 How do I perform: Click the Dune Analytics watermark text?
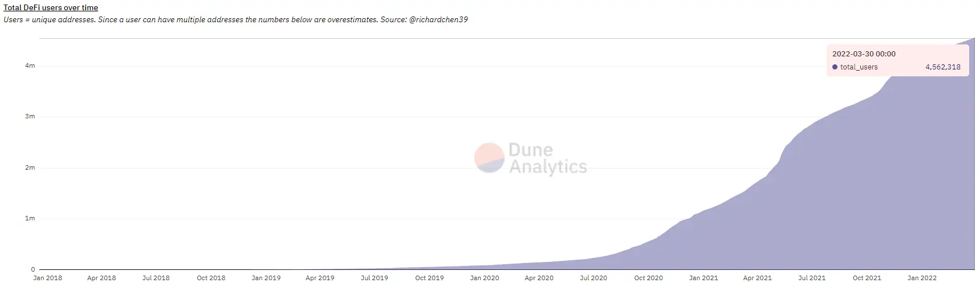tap(547, 158)
